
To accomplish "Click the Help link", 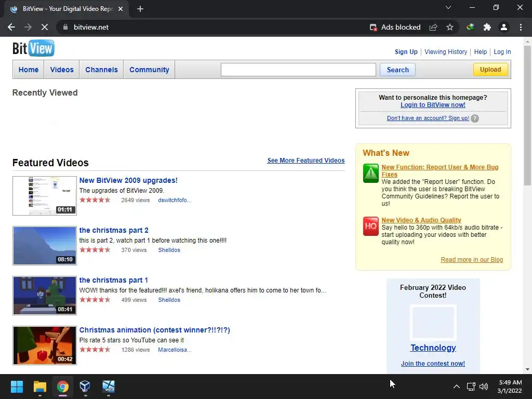I will pyautogui.click(x=481, y=52).
